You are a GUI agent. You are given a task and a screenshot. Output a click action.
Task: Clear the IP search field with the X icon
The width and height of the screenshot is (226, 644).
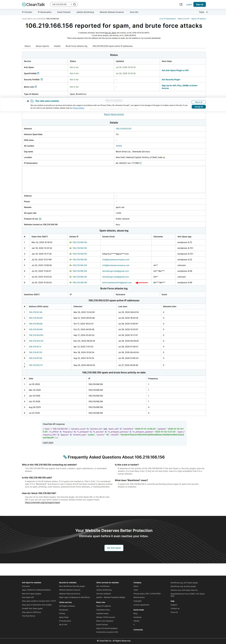(71, 5)
